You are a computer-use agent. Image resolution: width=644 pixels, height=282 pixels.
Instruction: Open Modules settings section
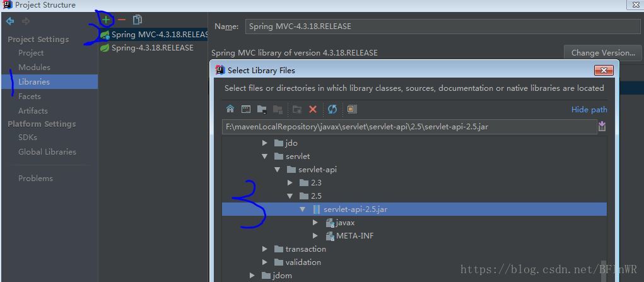tap(34, 67)
